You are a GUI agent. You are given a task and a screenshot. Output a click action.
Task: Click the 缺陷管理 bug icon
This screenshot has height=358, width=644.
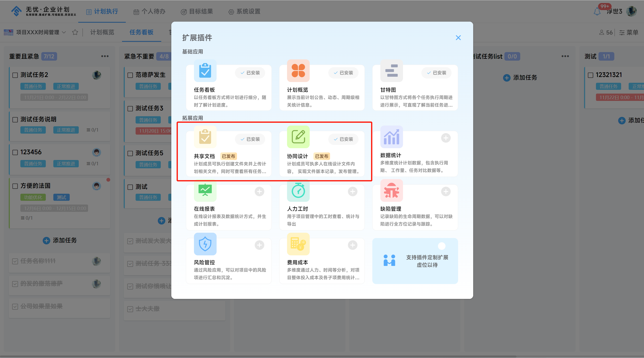click(x=391, y=191)
